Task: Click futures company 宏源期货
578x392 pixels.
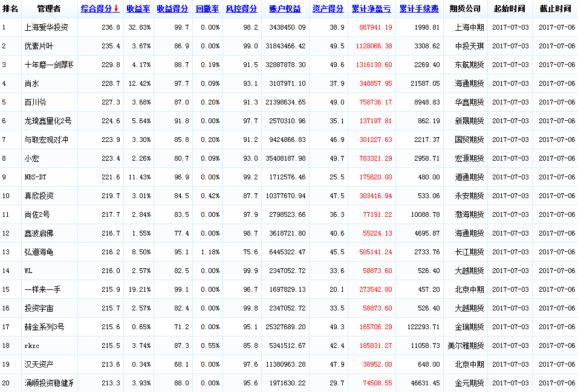Action: pyautogui.click(x=469, y=158)
